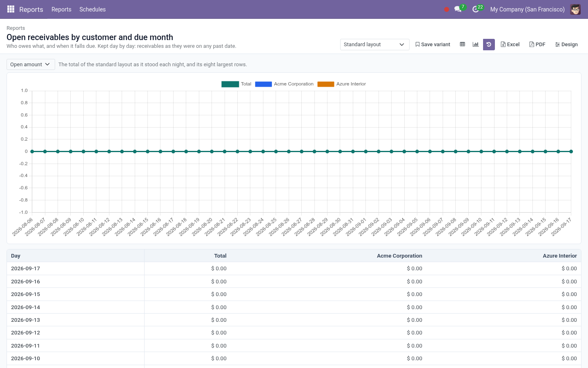
Task: Open the Design editor
Action: pos(566,45)
